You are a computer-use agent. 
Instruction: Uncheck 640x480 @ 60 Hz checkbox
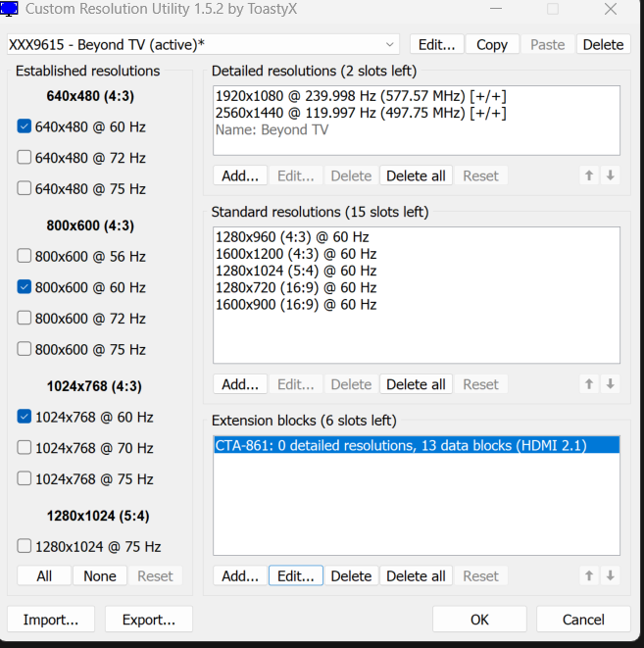pos(25,126)
